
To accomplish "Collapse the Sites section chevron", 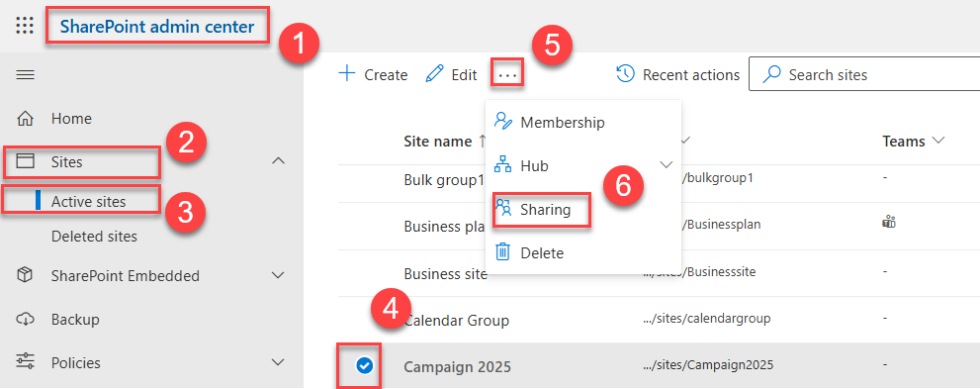I will tap(279, 161).
